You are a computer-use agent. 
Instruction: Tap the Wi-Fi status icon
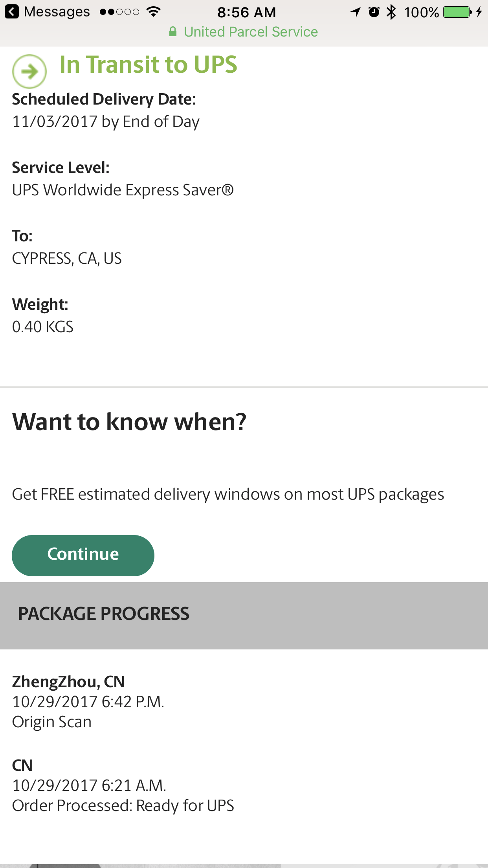click(x=153, y=12)
